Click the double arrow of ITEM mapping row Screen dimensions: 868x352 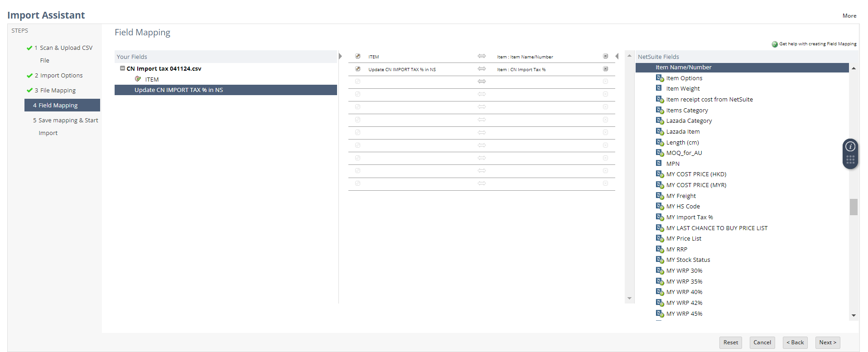pyautogui.click(x=482, y=56)
